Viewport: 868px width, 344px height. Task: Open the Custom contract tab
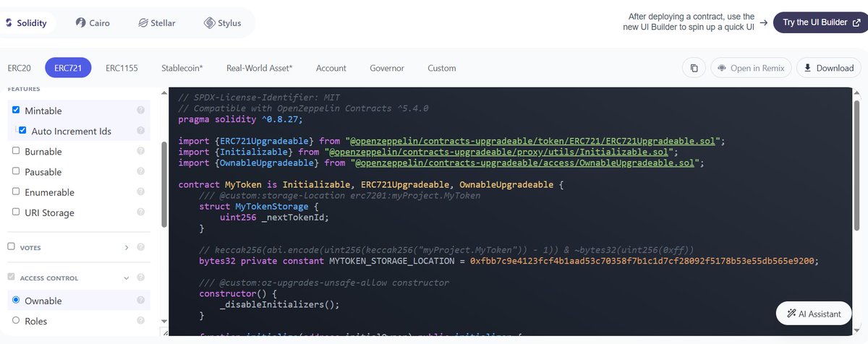click(442, 68)
